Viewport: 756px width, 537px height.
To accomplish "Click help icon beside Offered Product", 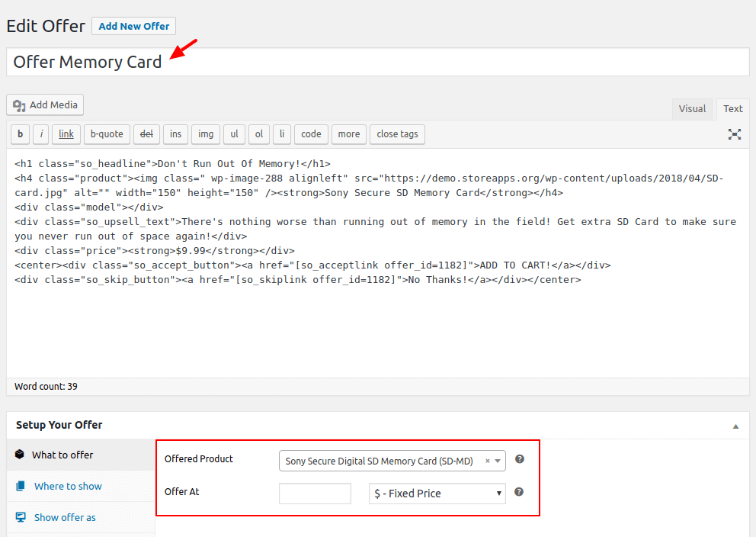I will point(520,459).
